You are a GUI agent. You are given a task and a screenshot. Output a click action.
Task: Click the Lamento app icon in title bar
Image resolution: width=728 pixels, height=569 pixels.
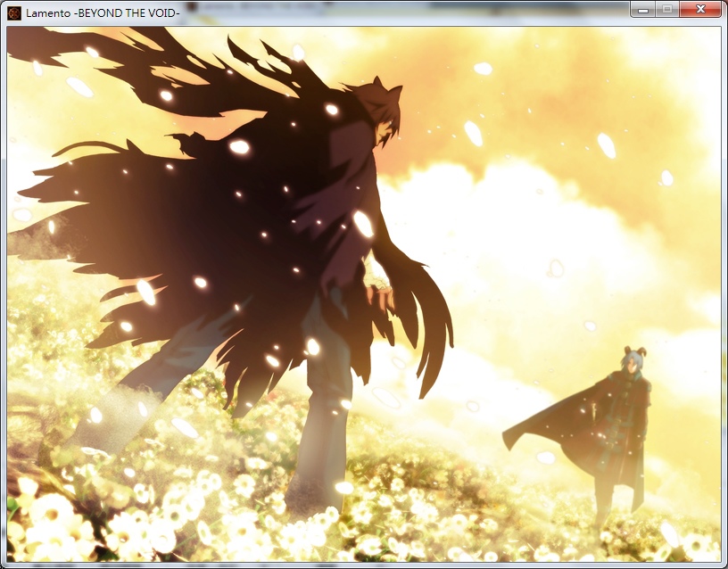coord(14,13)
